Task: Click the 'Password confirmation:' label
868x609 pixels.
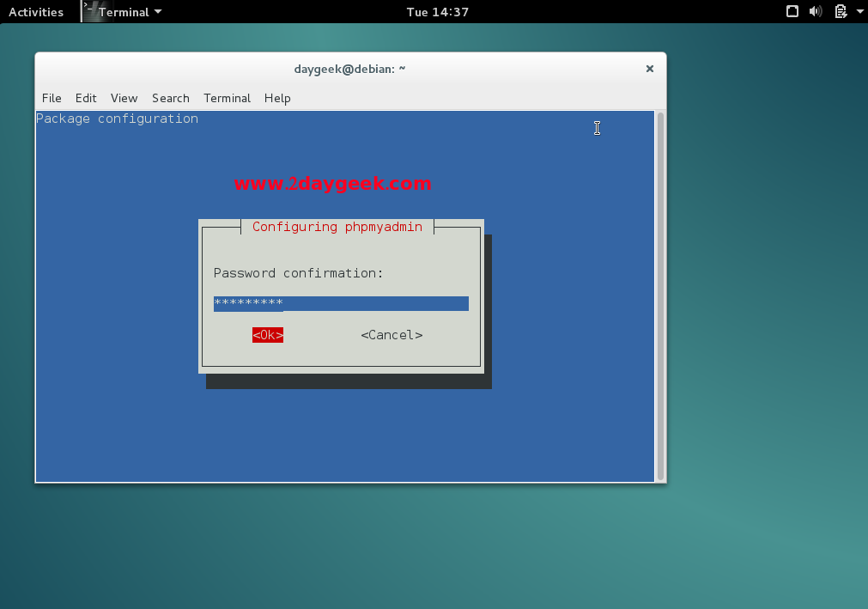Action: [x=299, y=273]
